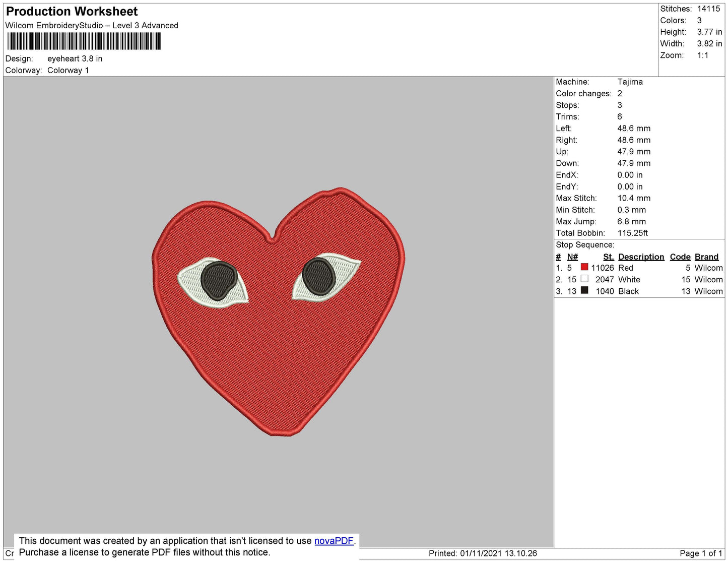Click the left eye of the heart design
728x563 pixels.
pyautogui.click(x=213, y=282)
